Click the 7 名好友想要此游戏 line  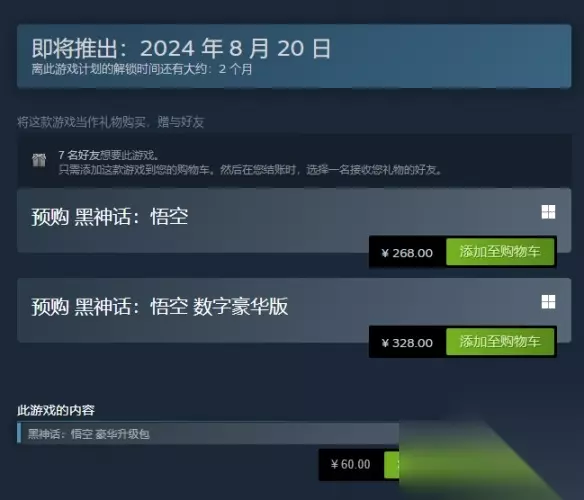pos(109,155)
